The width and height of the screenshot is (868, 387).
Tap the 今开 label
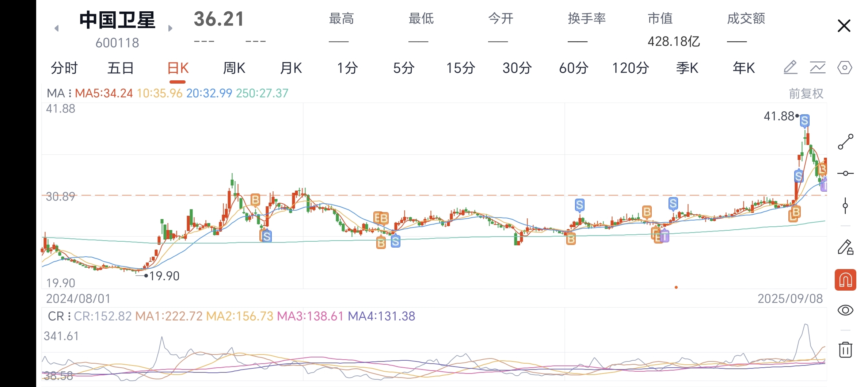501,18
